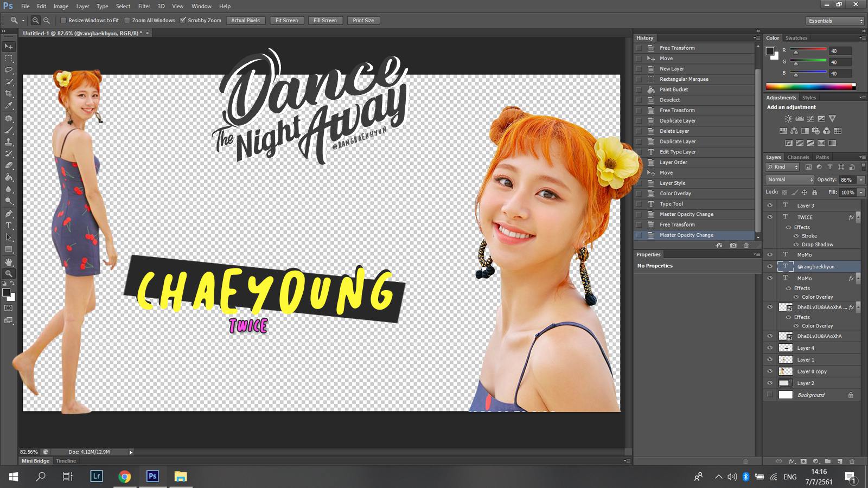Select the Pen tool
Image resolution: width=868 pixels, height=488 pixels.
pyautogui.click(x=9, y=214)
